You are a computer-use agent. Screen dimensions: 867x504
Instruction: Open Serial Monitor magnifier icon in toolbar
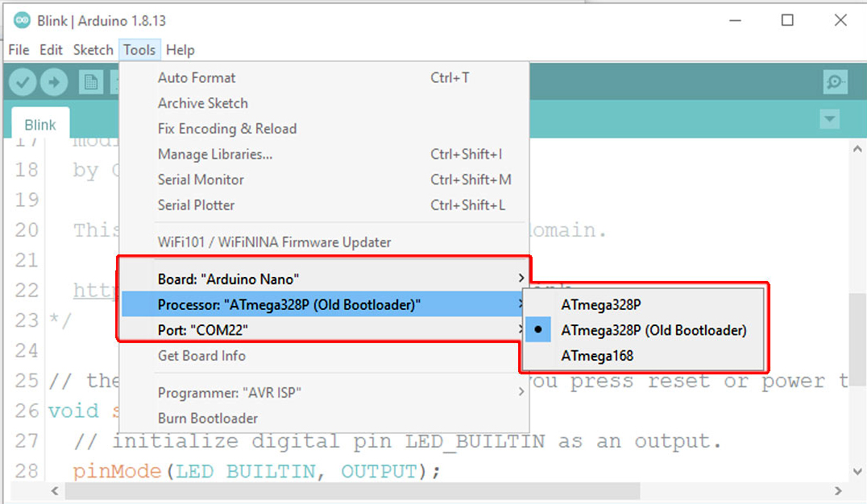(x=836, y=81)
